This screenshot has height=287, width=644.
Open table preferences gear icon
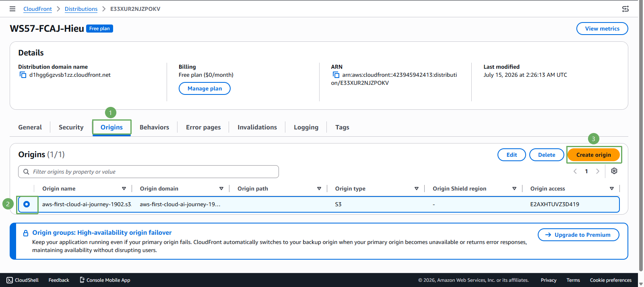tap(614, 171)
